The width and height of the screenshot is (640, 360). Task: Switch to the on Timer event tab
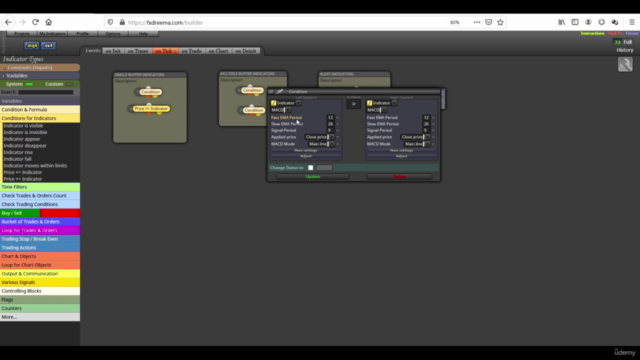[138, 51]
